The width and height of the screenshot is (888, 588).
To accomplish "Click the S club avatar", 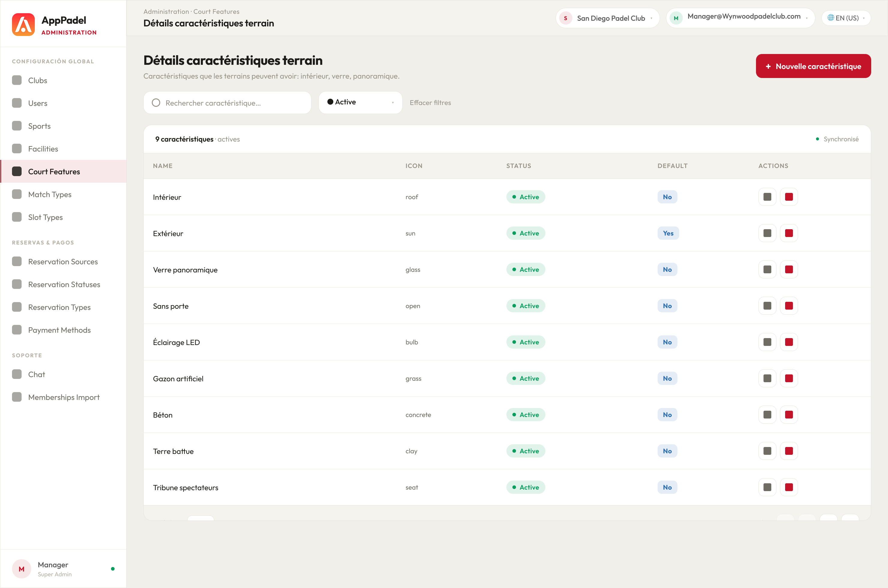I will pyautogui.click(x=565, y=18).
